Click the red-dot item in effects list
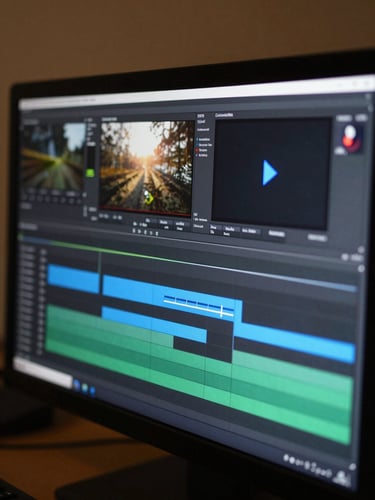The image size is (375, 500). coord(203,150)
